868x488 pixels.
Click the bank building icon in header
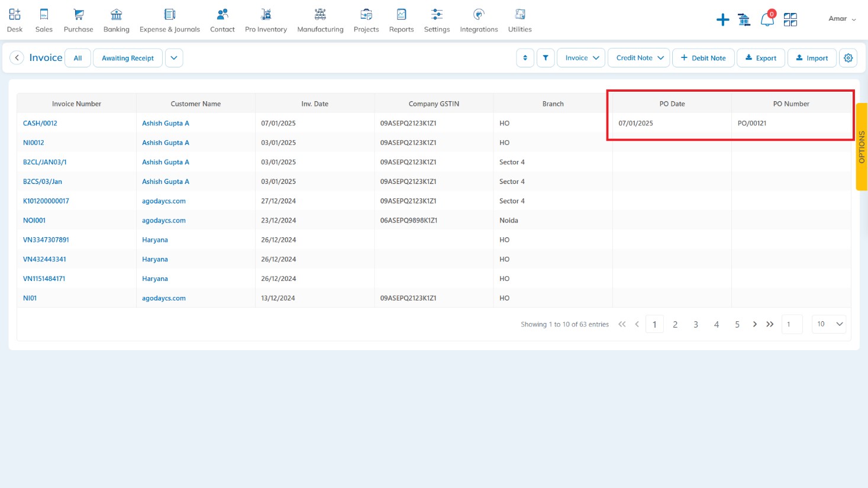pyautogui.click(x=744, y=20)
